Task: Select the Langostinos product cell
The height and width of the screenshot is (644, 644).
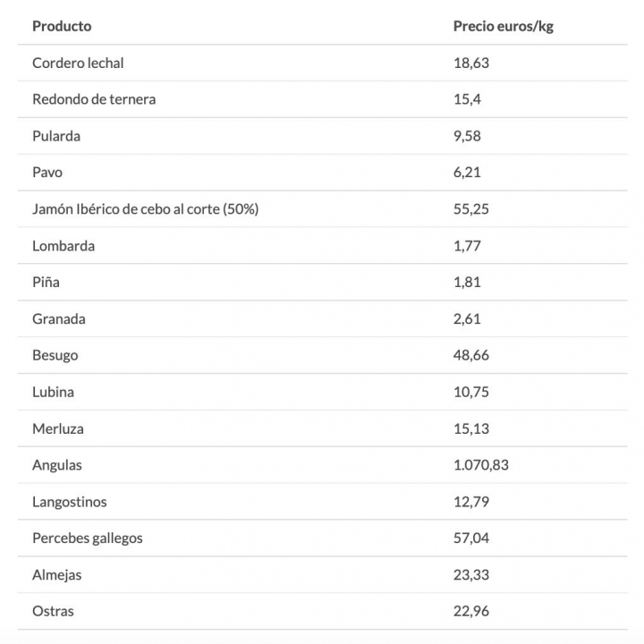Action: coord(70,502)
